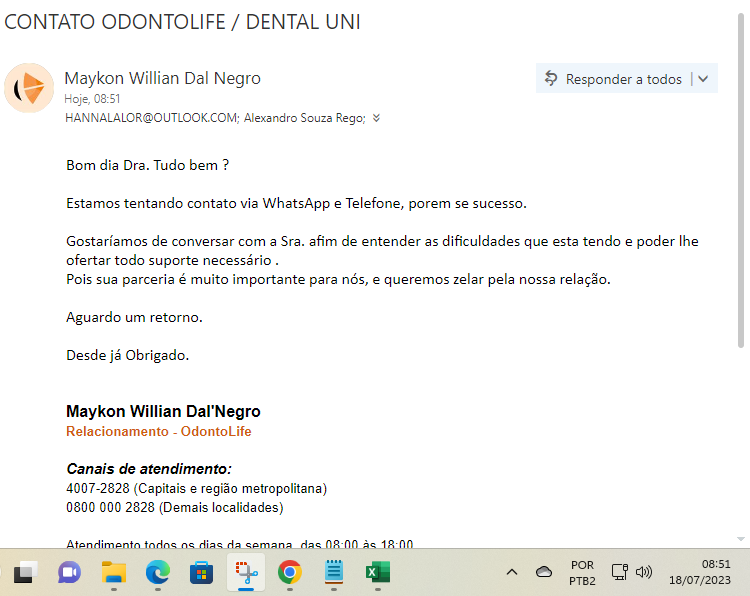Click the OneDrive cloud tray icon
This screenshot has width=750, height=596.
coord(544,572)
